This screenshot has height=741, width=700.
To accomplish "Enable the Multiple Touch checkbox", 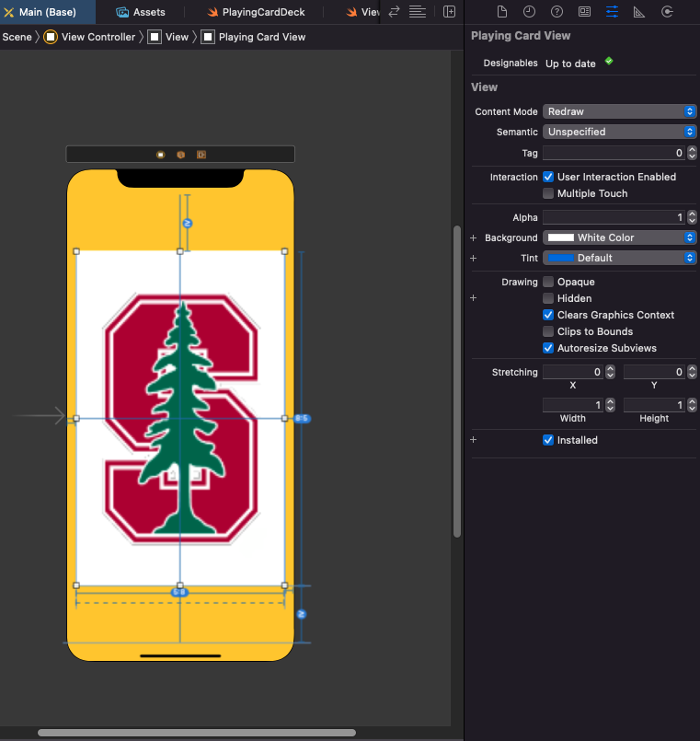I will pyautogui.click(x=548, y=193).
